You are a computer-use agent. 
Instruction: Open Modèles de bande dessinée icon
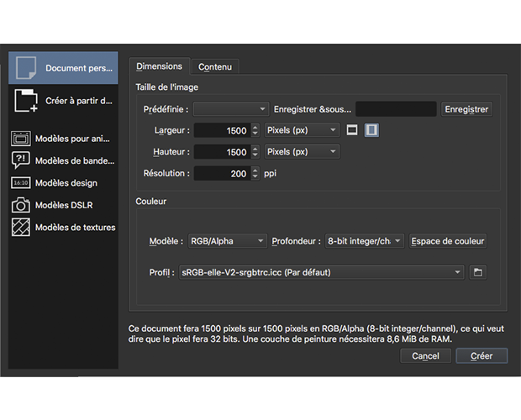tap(21, 160)
